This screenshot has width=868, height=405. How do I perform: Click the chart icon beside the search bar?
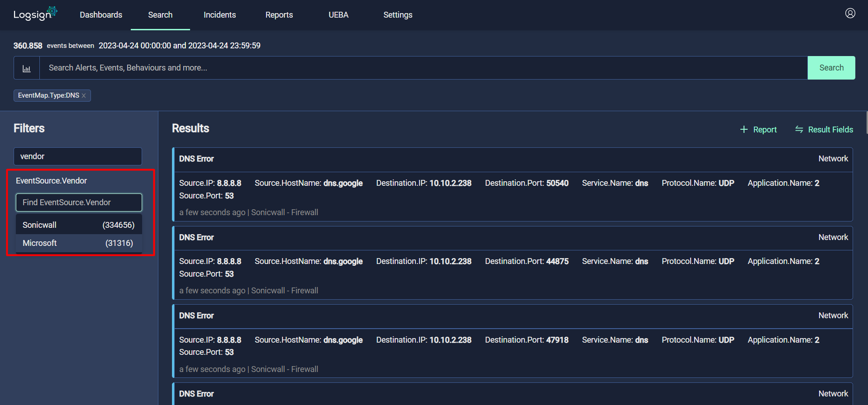(x=27, y=68)
